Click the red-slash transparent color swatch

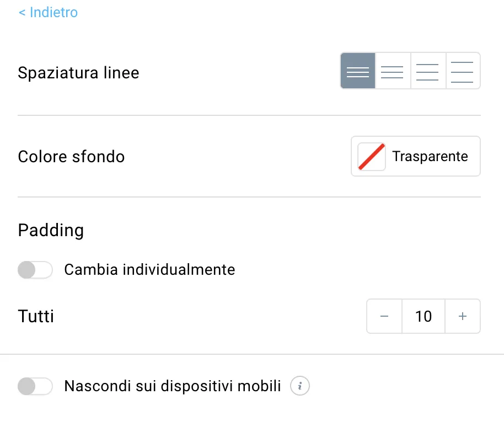click(372, 156)
